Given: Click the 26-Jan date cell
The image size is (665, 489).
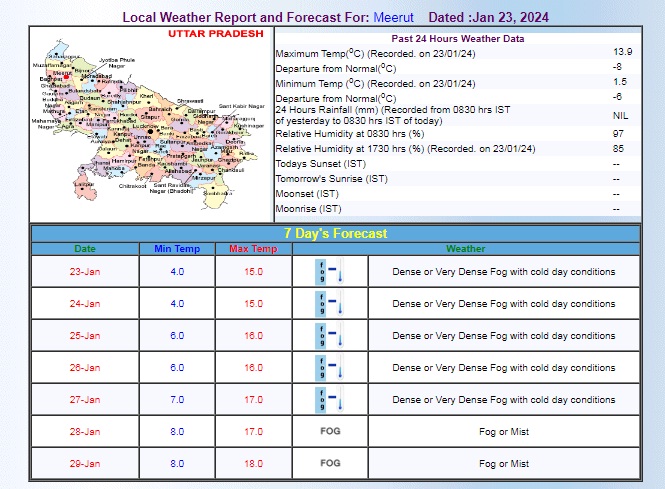Looking at the screenshot, I should tap(85, 368).
